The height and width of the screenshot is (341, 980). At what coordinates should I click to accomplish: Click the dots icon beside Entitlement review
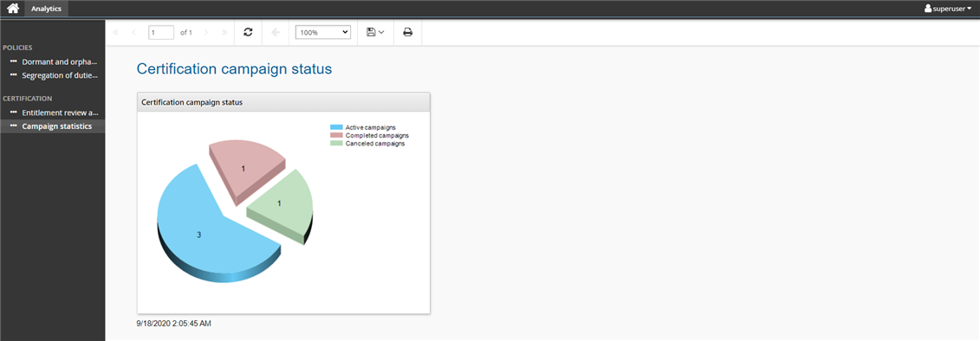[13, 113]
